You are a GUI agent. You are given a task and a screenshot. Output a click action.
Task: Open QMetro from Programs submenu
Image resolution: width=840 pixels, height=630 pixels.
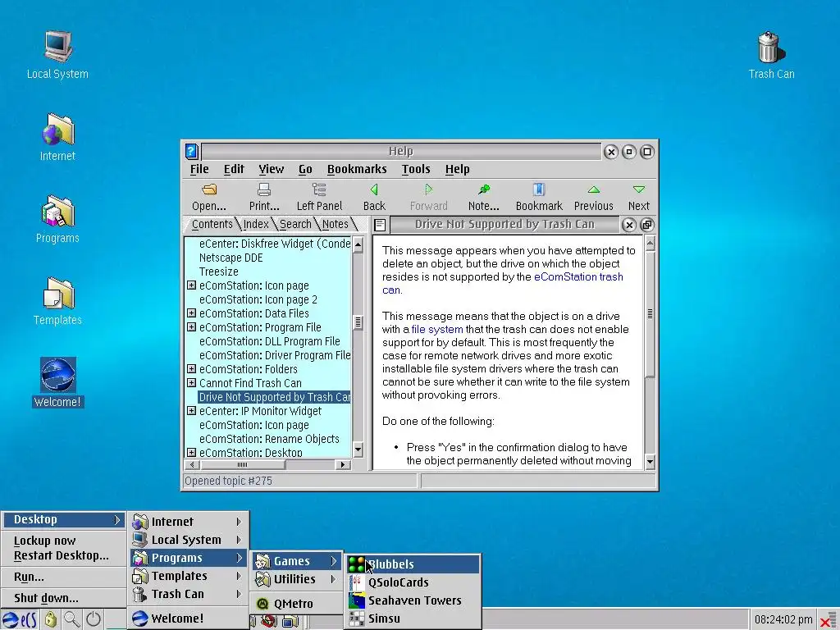(296, 604)
